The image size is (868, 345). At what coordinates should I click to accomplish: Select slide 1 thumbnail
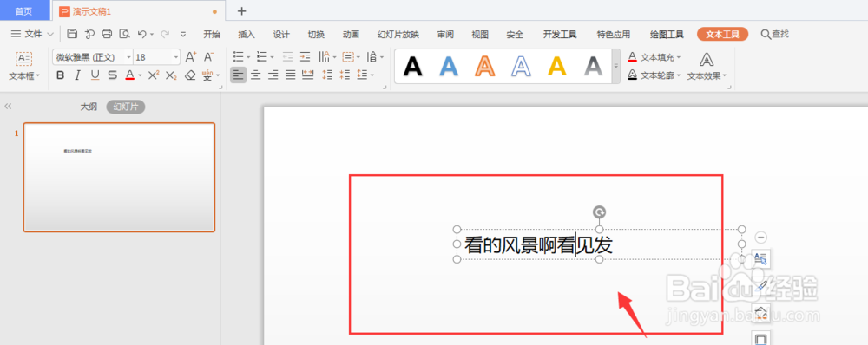tap(119, 177)
